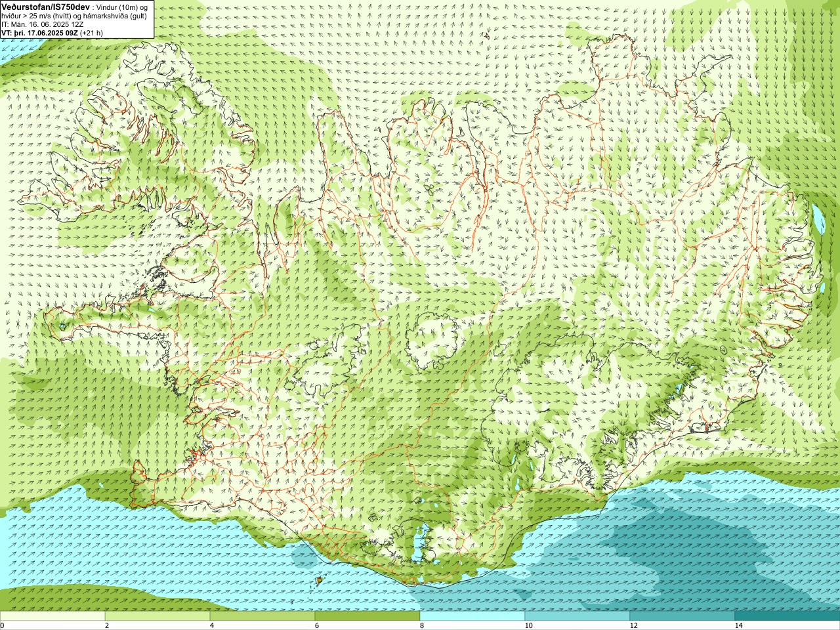Click the '6' label on the scale
Viewport: 840px width, 630px height.
(317, 625)
